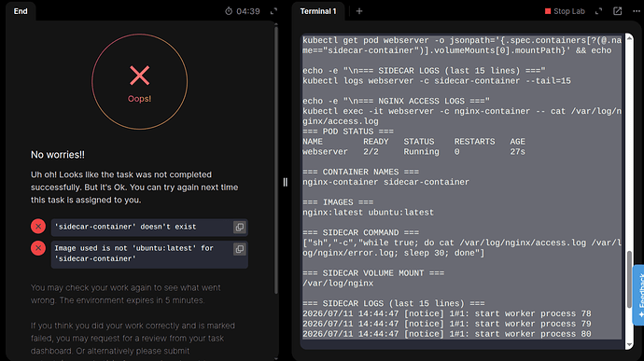The width and height of the screenshot is (644, 361).
Task: Switch to the Terminal 1 tab
Action: click(318, 11)
